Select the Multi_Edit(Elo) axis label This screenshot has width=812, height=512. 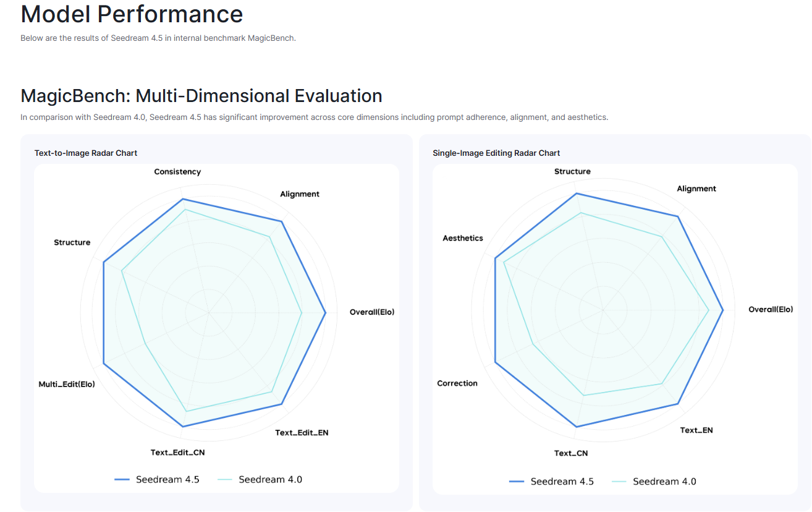67,385
